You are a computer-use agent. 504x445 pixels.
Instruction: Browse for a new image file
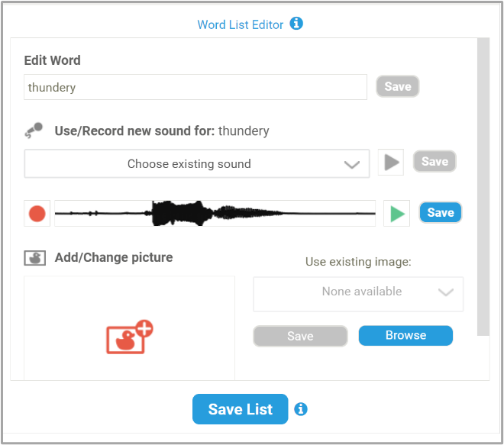405,335
